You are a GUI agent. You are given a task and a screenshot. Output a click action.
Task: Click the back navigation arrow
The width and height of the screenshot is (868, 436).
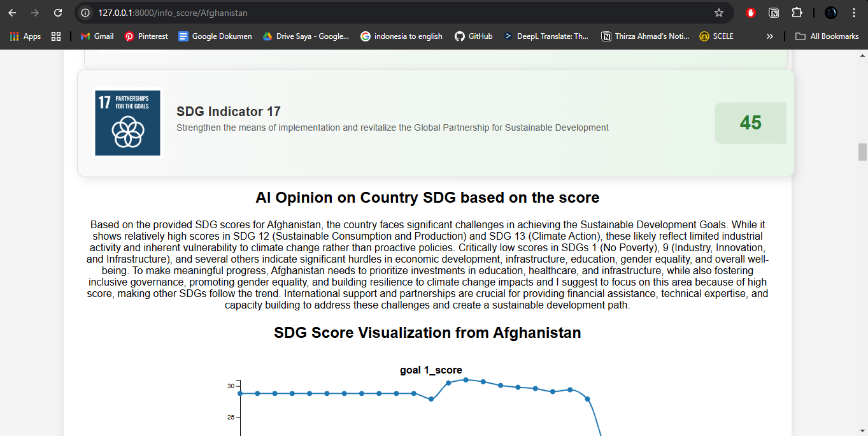[13, 12]
